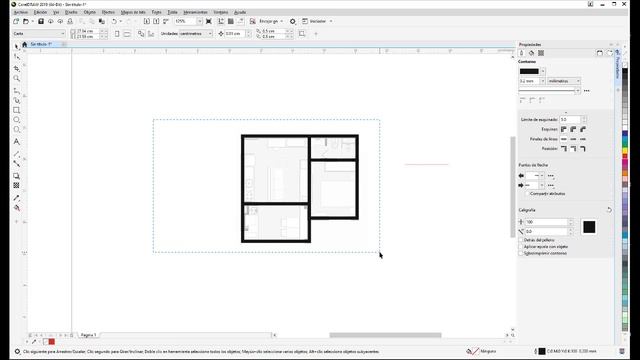Click the Límite de esquinado value field
The height and width of the screenshot is (360, 640).
pyautogui.click(x=570, y=120)
